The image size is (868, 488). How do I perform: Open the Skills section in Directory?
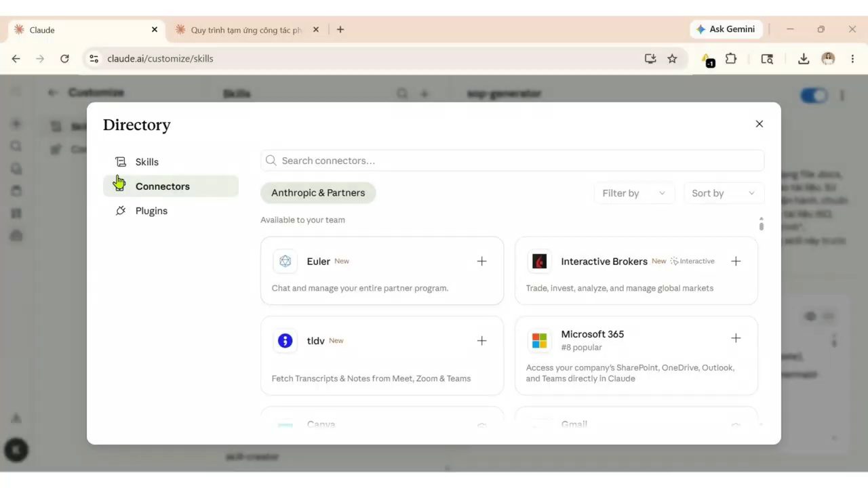pyautogui.click(x=170, y=162)
